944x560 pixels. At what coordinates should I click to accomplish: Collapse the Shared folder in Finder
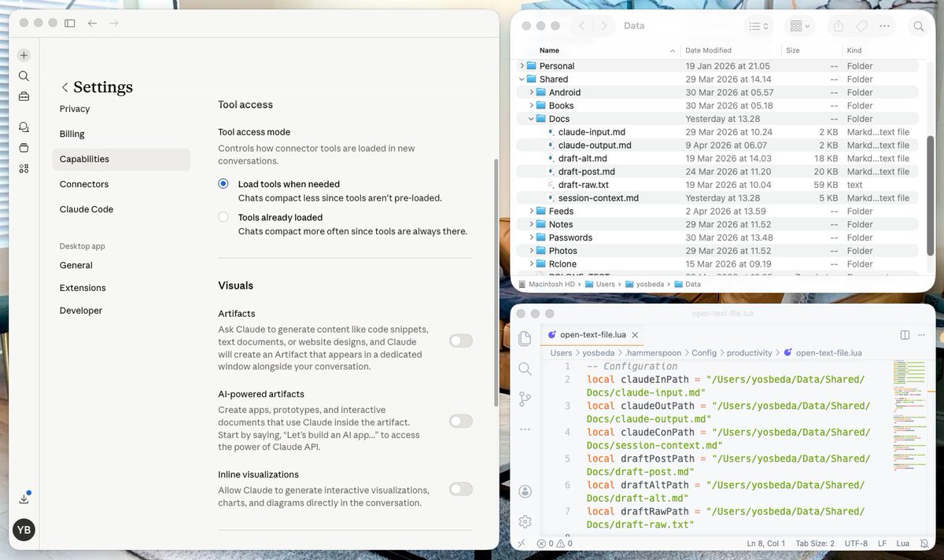pos(522,79)
